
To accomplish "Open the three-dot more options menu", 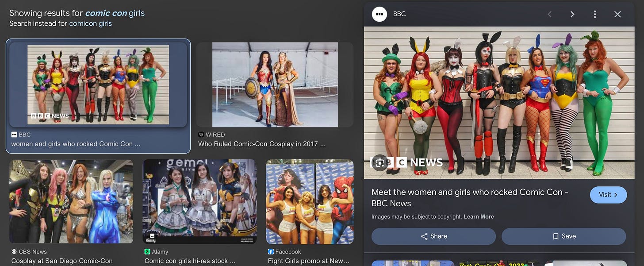I will [x=595, y=14].
